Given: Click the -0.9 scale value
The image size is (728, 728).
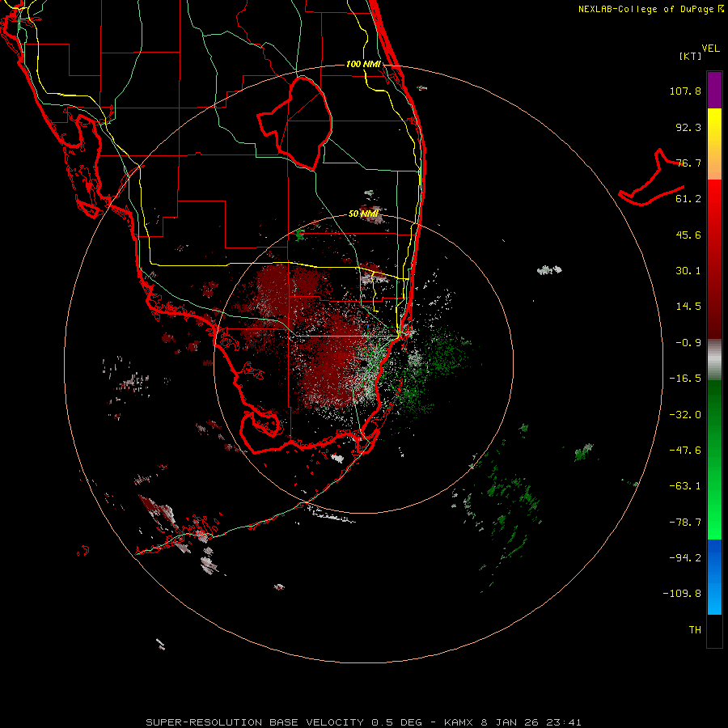Looking at the screenshot, I should click(688, 343).
